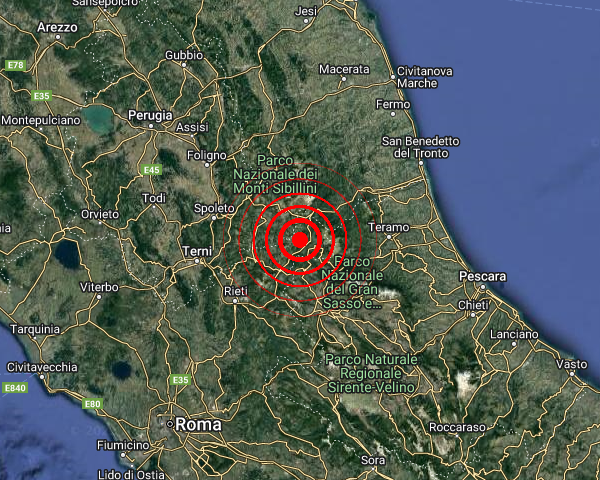
Task: Select the Civitanova Marche label
Action: click(425, 77)
